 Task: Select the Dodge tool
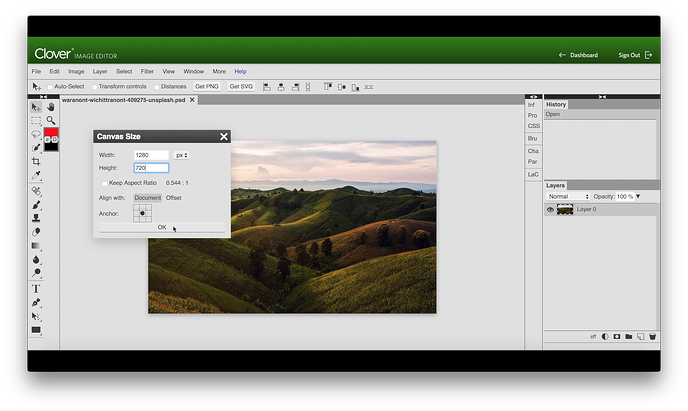pyautogui.click(x=36, y=273)
